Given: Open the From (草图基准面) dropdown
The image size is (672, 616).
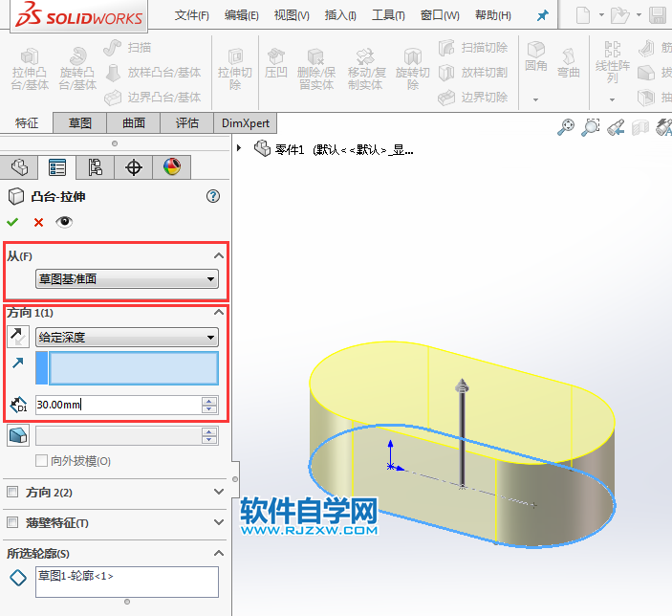Looking at the screenshot, I should pos(127,279).
